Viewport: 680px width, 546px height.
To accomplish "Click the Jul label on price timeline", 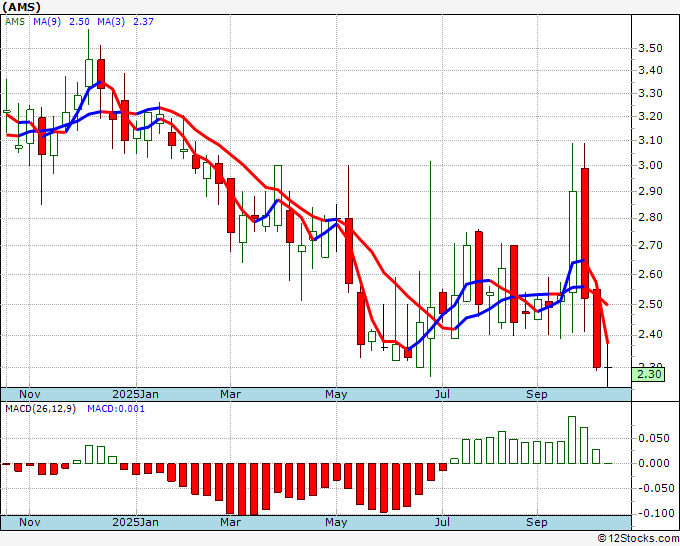I will (442, 394).
